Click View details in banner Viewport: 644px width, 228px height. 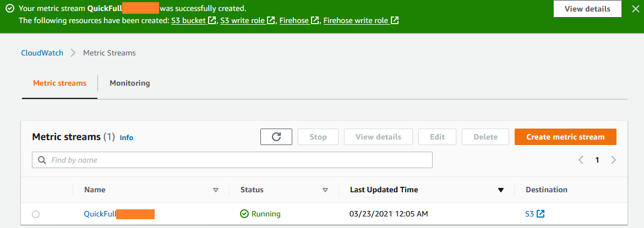point(587,9)
